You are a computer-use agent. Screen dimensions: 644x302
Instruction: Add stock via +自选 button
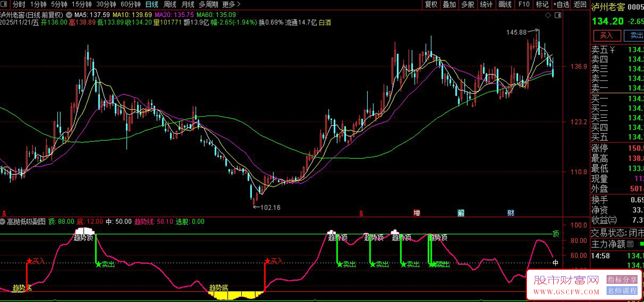[561, 5]
